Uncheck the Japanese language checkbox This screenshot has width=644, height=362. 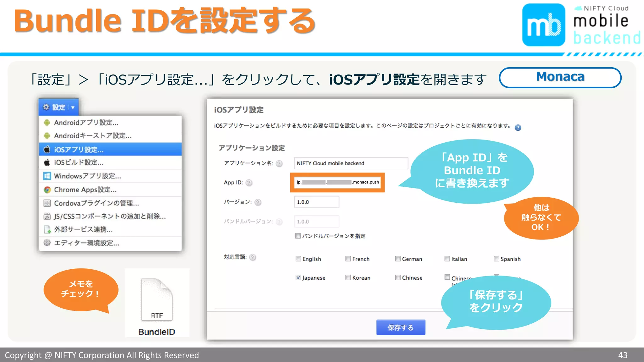[x=298, y=277]
